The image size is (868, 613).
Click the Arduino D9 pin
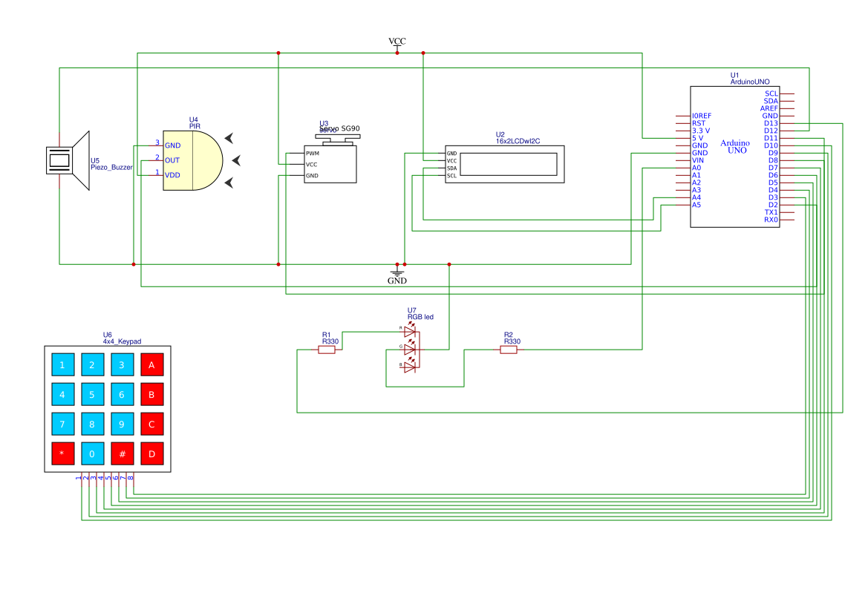774,153
